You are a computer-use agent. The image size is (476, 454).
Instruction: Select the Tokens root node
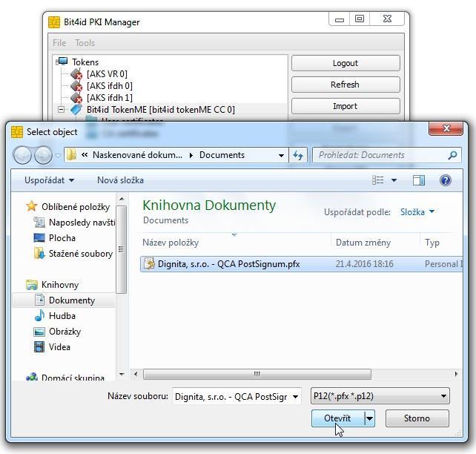[85, 62]
